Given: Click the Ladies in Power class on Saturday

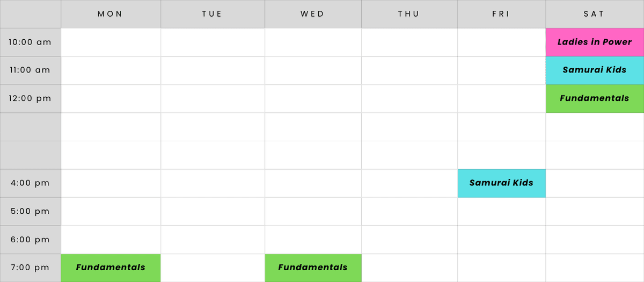Looking at the screenshot, I should (595, 42).
